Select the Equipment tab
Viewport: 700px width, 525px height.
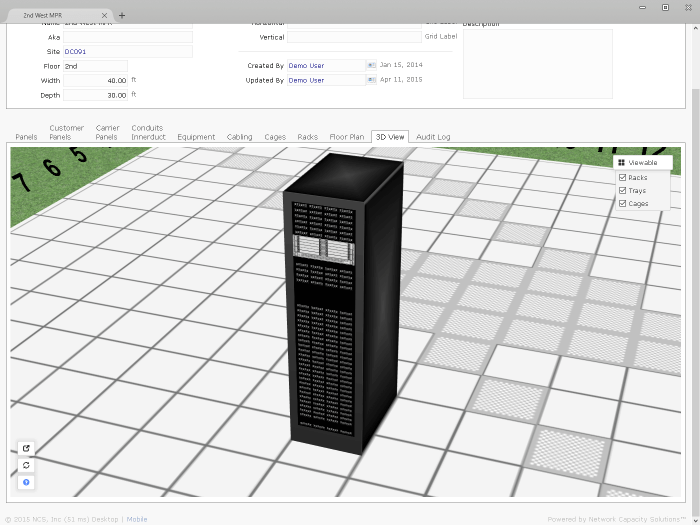[196, 137]
